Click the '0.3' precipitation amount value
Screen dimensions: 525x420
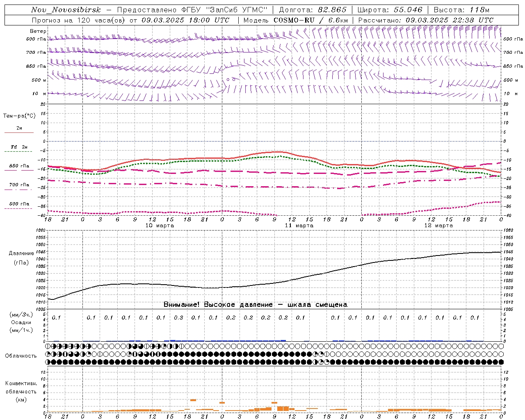[178, 317]
